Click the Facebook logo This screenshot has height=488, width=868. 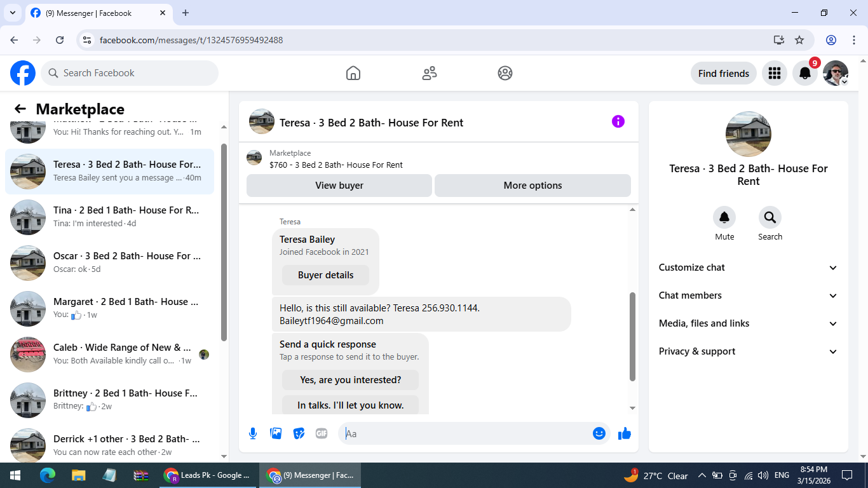(23, 73)
